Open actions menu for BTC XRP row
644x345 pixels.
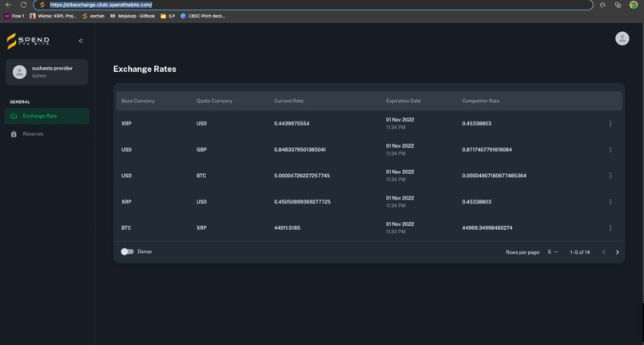tap(610, 228)
